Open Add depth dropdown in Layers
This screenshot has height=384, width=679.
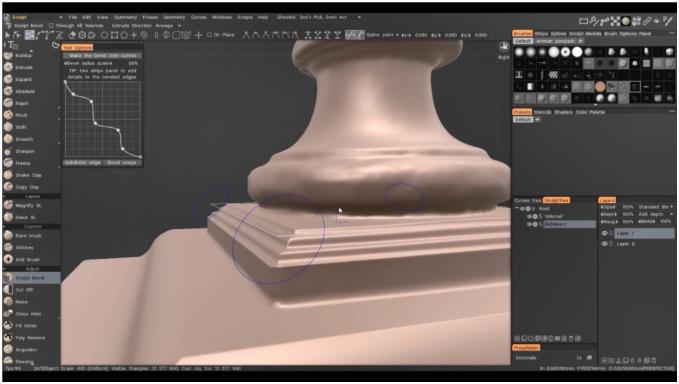pyautogui.click(x=656, y=214)
